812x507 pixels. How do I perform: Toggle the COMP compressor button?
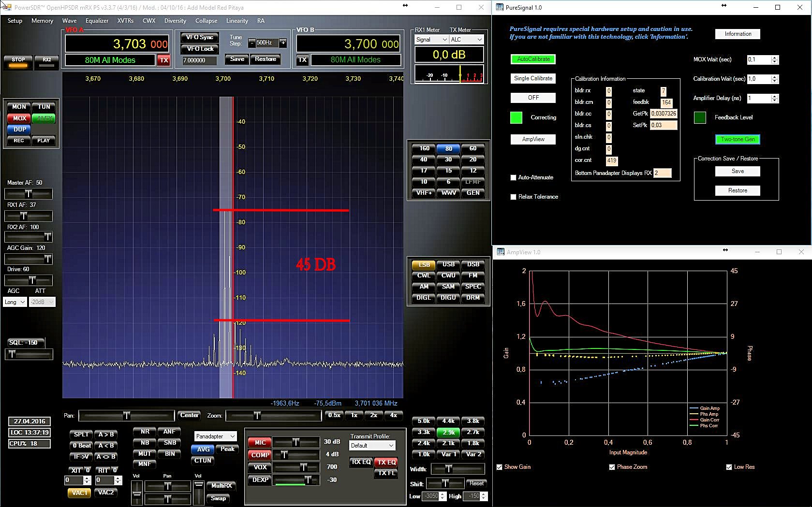click(x=260, y=455)
